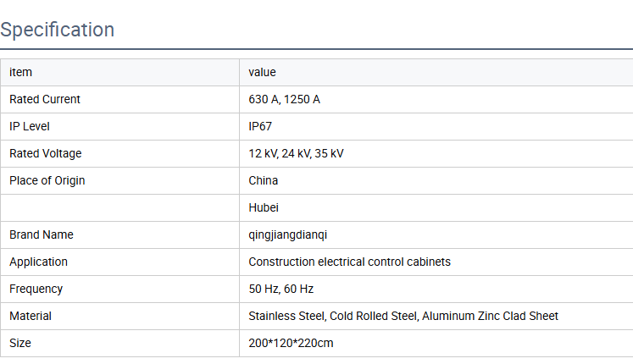Click the Hubei value cell
Image resolution: width=633 pixels, height=364 pixels.
tap(264, 207)
